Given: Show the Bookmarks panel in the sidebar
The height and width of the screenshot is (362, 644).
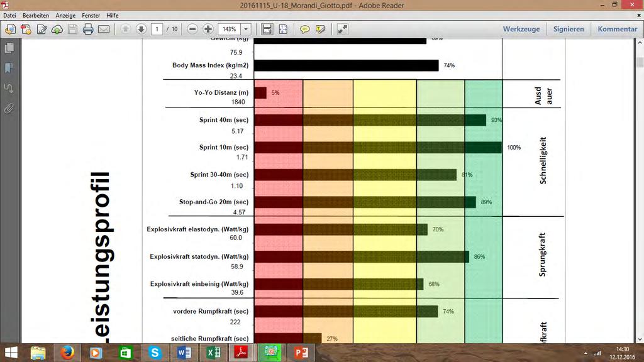Looking at the screenshot, I should point(9,68).
